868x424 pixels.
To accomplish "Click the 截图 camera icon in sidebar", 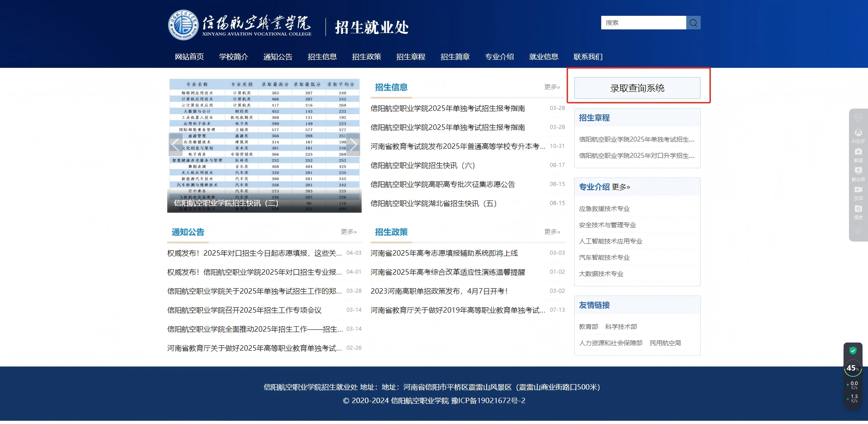I will (858, 152).
